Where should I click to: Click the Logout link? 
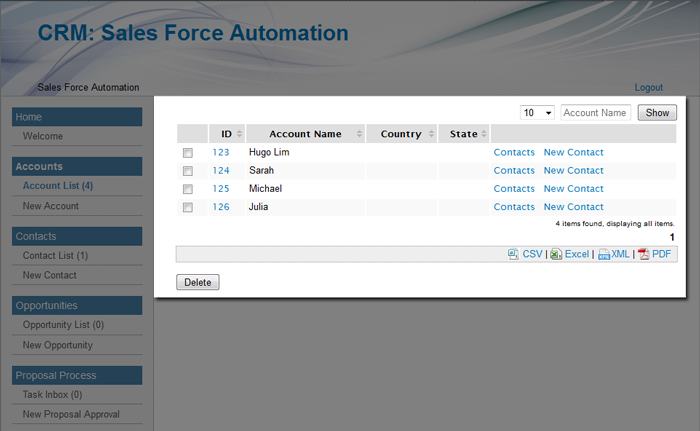point(648,88)
